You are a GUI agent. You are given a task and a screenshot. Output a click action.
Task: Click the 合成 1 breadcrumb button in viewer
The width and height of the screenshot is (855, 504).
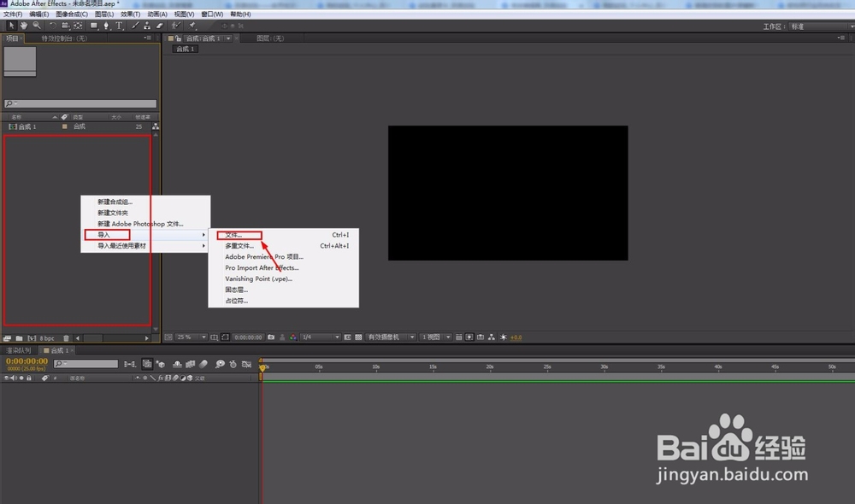[x=186, y=49]
